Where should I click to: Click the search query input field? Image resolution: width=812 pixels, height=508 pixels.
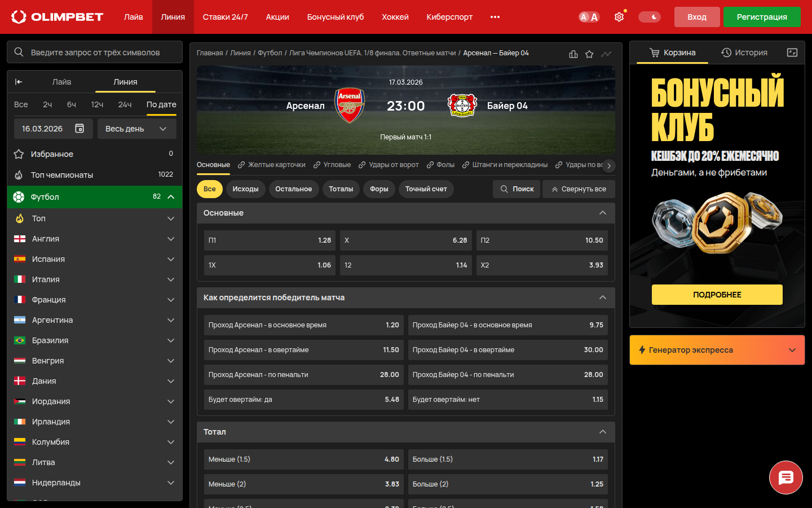(x=95, y=52)
